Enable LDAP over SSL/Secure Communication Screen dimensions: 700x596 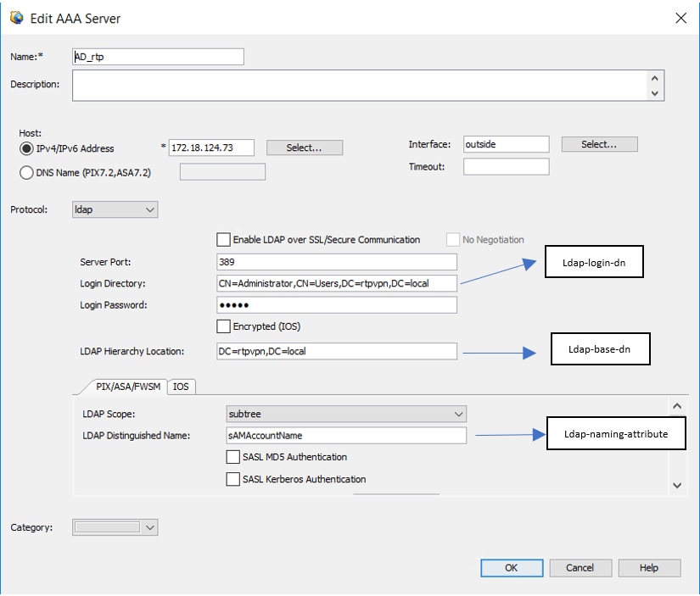tap(224, 240)
